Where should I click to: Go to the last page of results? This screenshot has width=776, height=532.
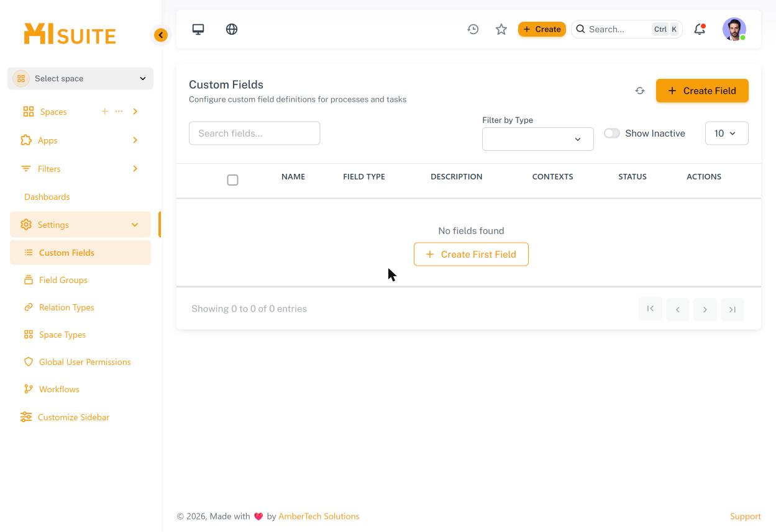click(x=733, y=309)
